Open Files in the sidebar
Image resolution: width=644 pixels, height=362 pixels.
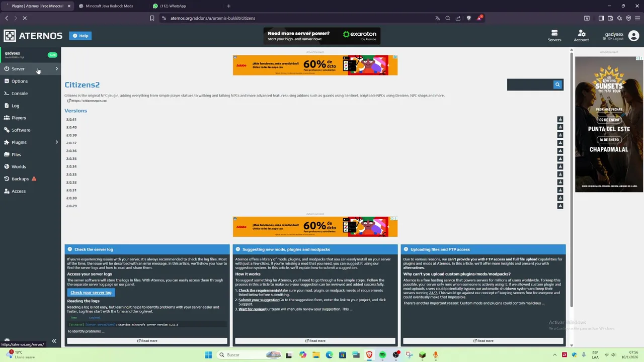coord(30,154)
